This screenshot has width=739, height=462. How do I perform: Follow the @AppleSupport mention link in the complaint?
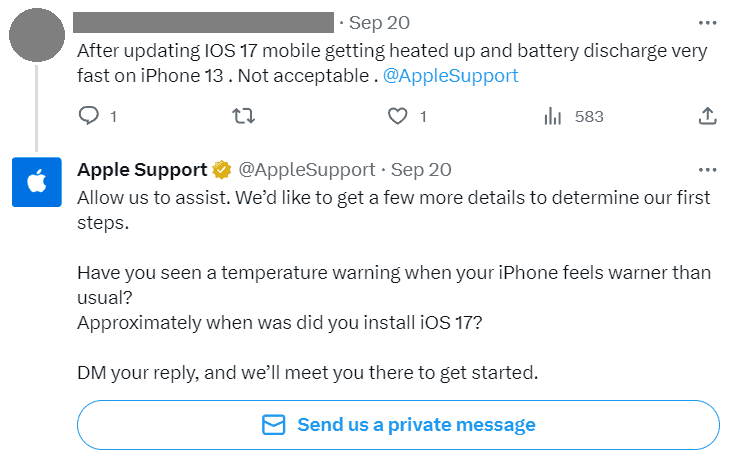451,75
